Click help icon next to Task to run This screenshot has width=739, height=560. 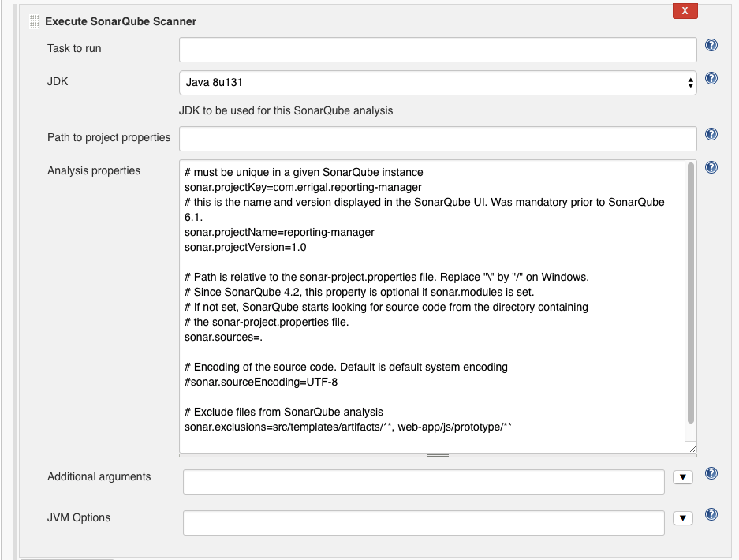coord(711,46)
